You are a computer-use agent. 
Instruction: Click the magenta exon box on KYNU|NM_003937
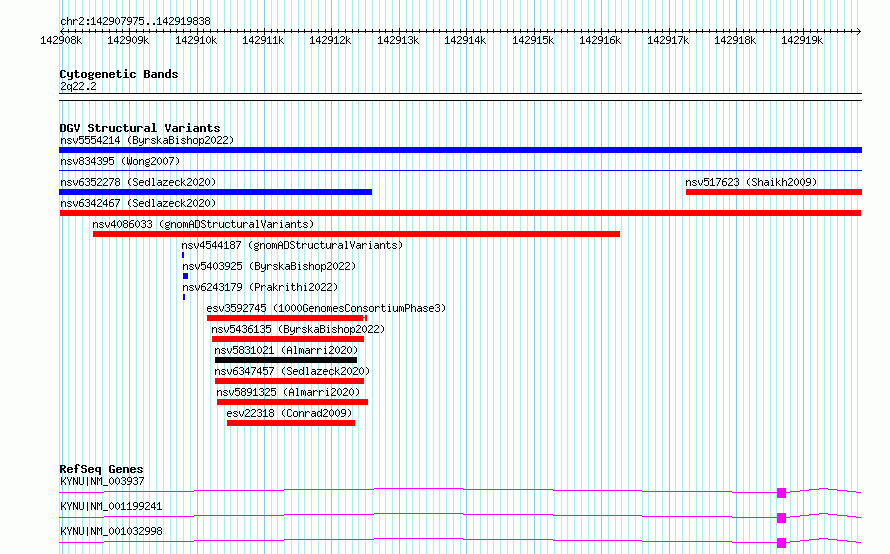tap(782, 493)
